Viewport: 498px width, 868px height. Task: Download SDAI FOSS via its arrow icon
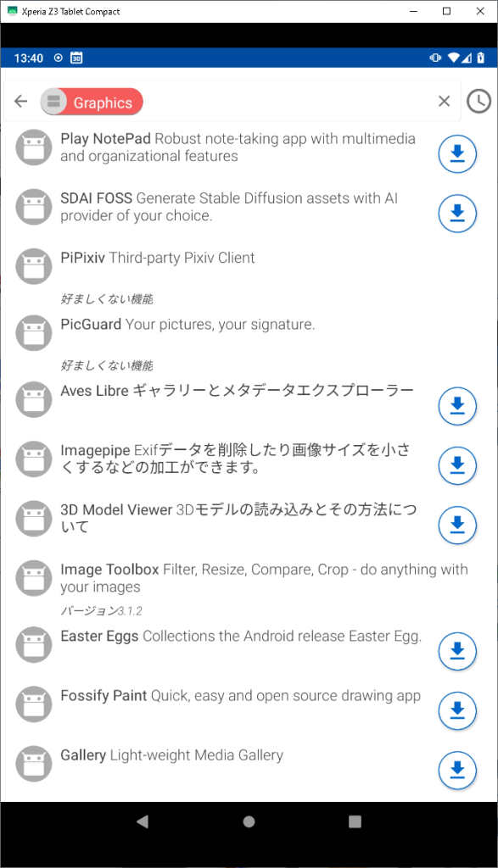coord(457,213)
